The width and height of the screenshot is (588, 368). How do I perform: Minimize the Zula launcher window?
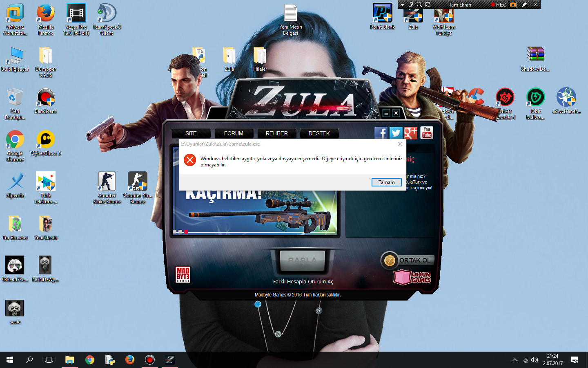coord(386,113)
